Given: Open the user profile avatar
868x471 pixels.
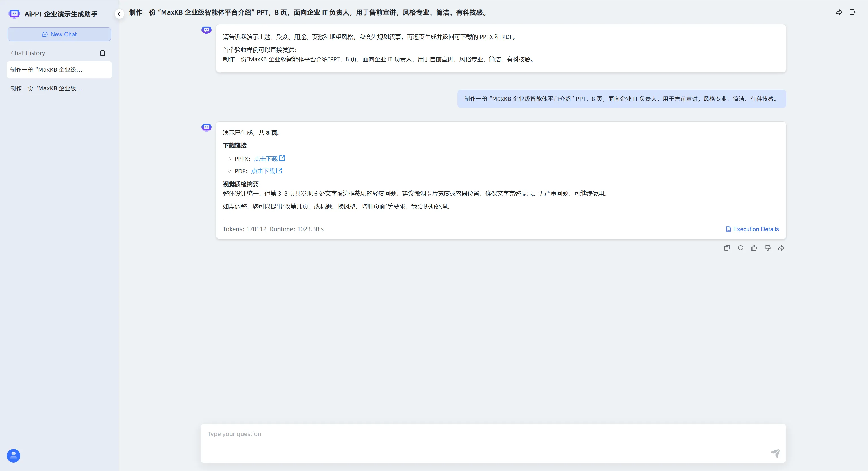Looking at the screenshot, I should 14,455.
